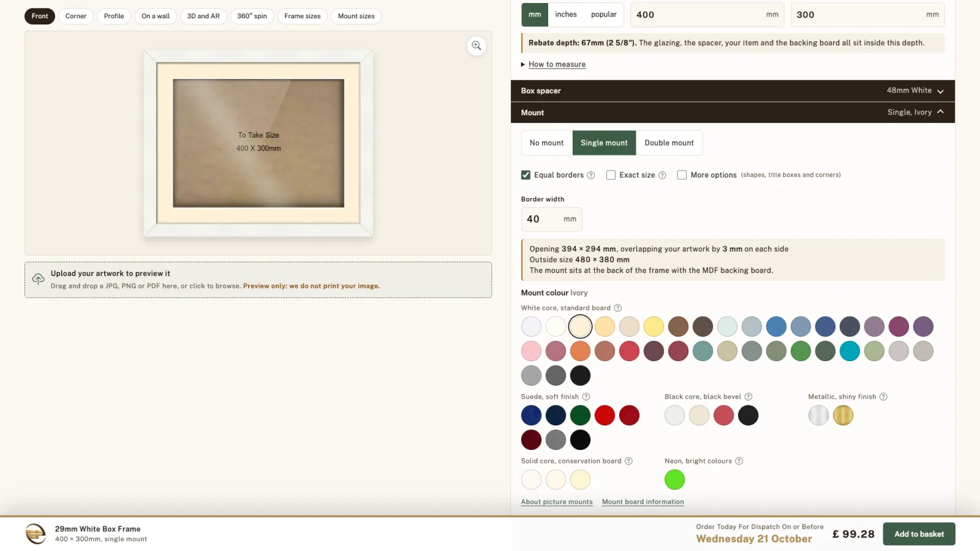Open help icon next to Equal borders
The width and height of the screenshot is (980, 551).
591,175
